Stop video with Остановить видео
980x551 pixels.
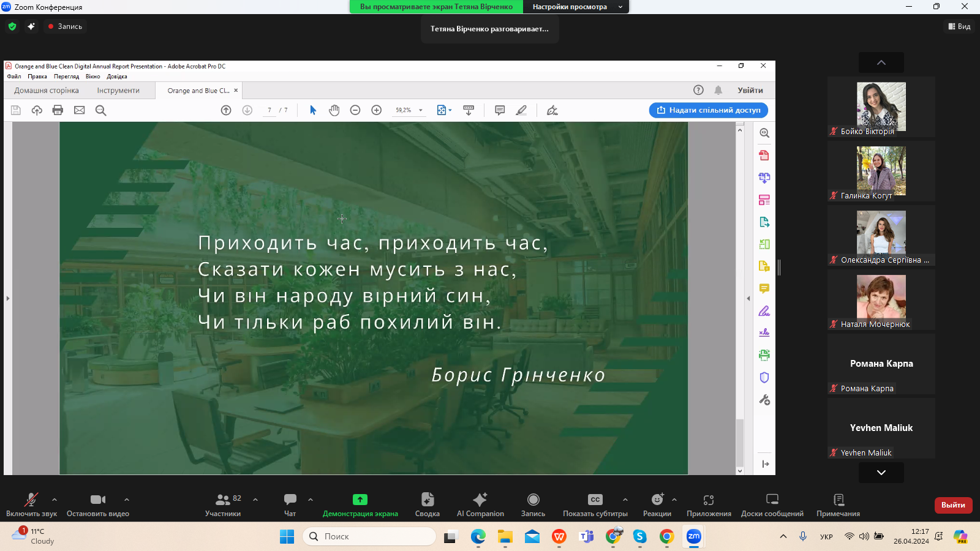click(x=98, y=504)
